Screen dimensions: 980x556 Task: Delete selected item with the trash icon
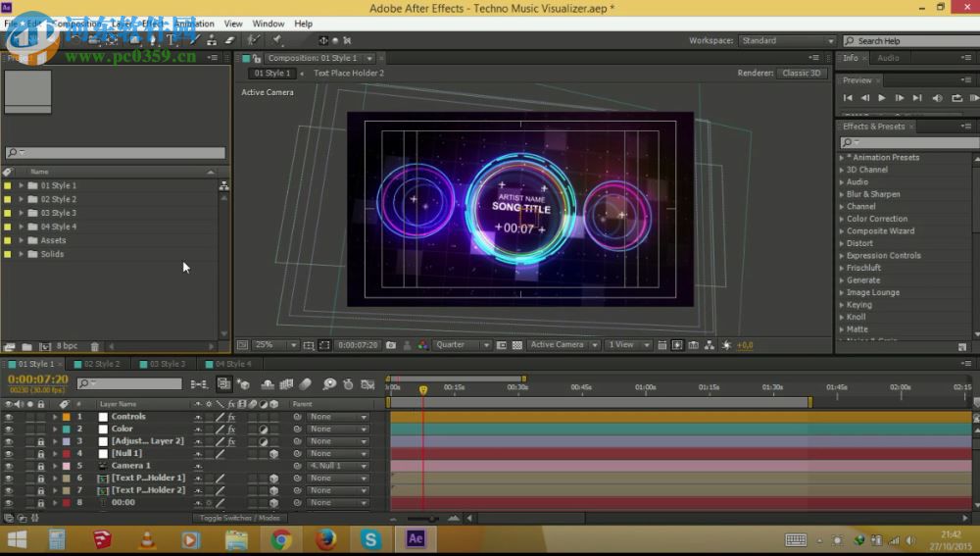[x=94, y=346]
